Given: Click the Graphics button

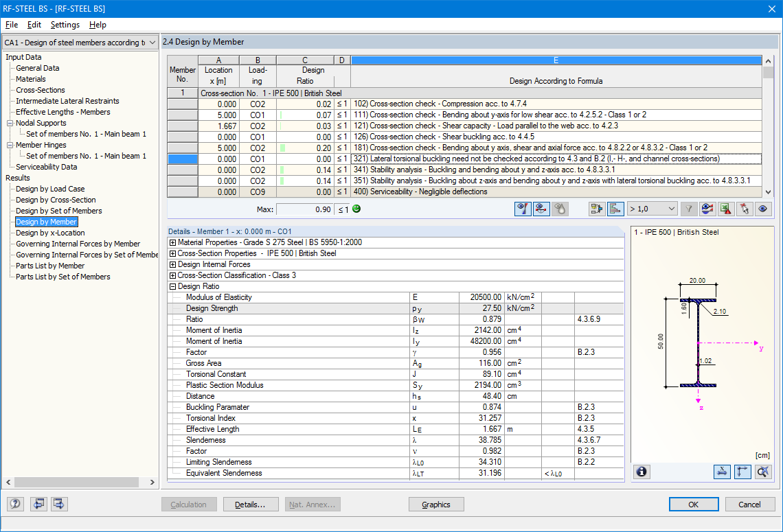Looking at the screenshot, I should 436,505.
